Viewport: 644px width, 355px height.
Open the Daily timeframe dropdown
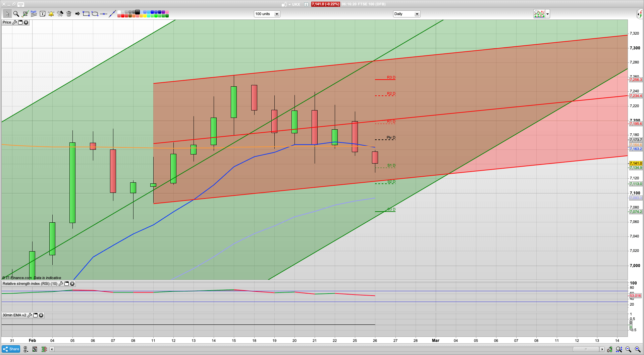coord(407,14)
